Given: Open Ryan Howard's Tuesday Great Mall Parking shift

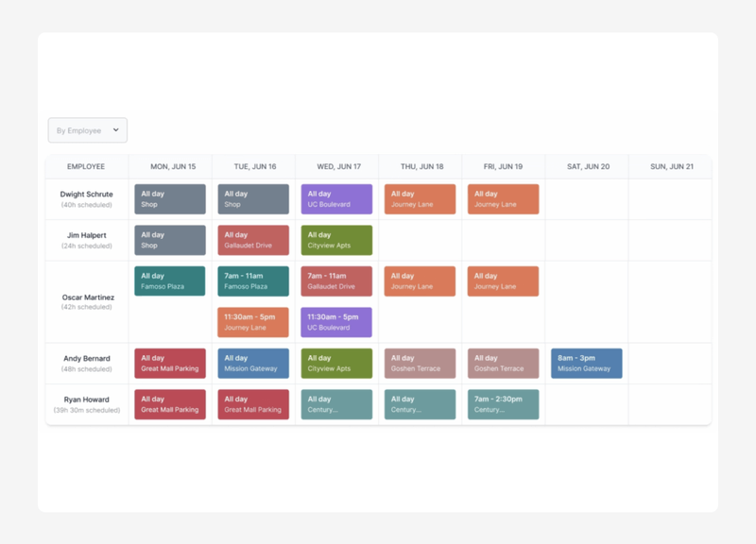Looking at the screenshot, I should (251, 405).
